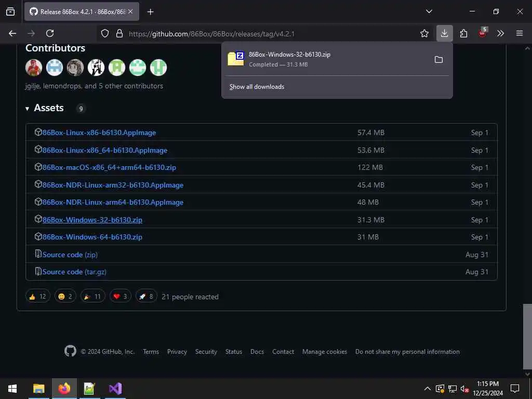Show downloaded zip in folder icon
532x399 pixels.
point(438,60)
